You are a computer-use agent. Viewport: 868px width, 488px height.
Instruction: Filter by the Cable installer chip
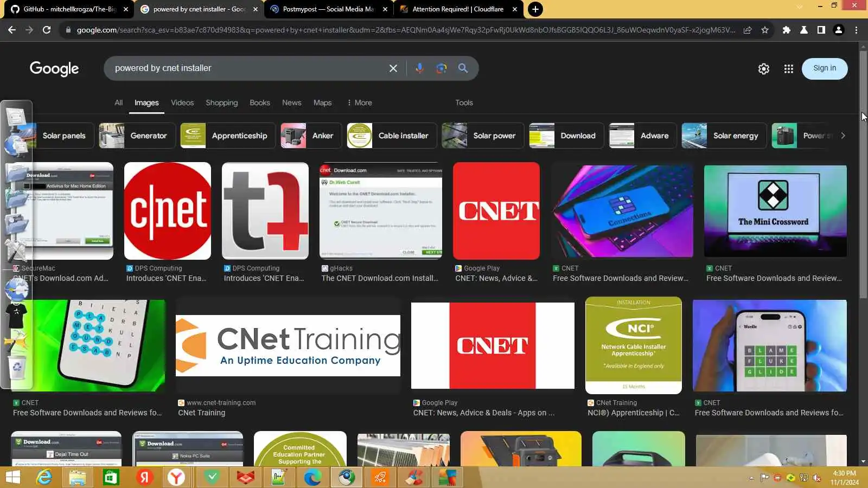[392, 136]
